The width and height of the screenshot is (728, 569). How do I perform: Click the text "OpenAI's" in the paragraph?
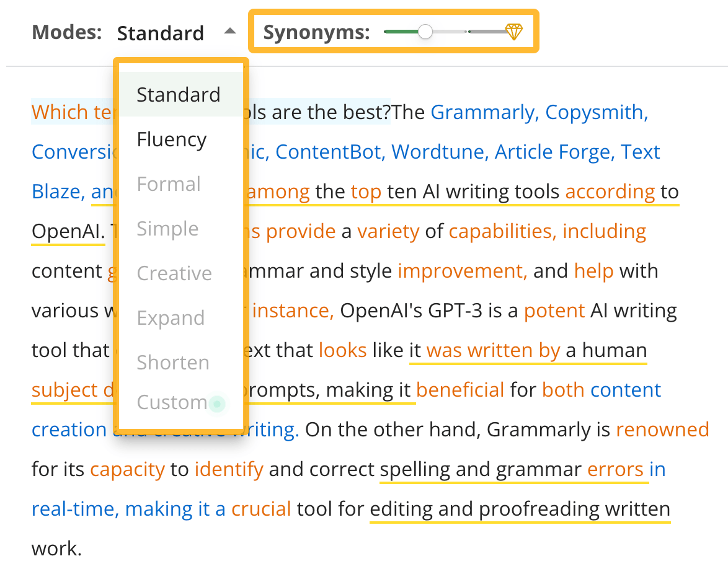(x=381, y=311)
